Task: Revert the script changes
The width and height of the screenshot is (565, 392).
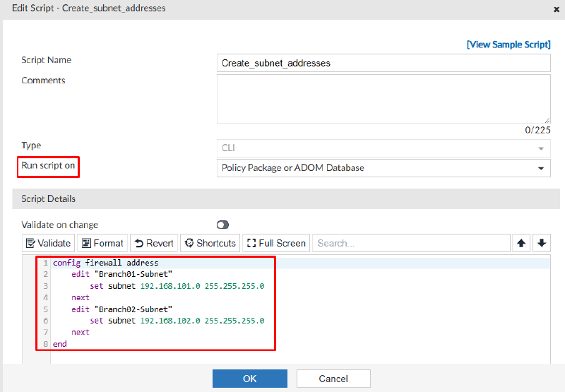Action: (154, 243)
